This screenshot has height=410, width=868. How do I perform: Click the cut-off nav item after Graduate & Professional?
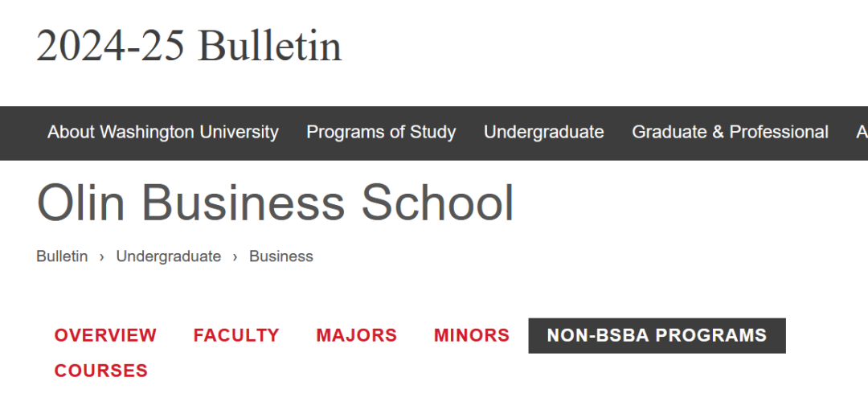coord(862,133)
